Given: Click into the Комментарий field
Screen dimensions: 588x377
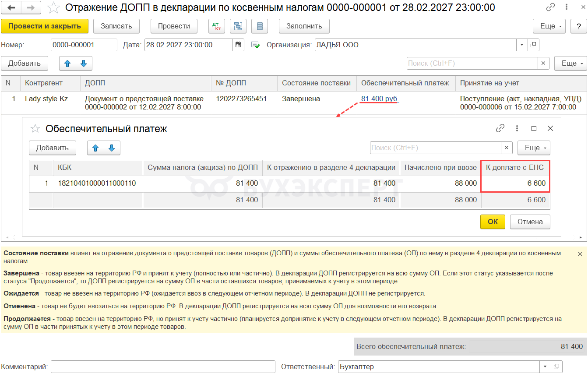Looking at the screenshot, I should click(x=163, y=366).
